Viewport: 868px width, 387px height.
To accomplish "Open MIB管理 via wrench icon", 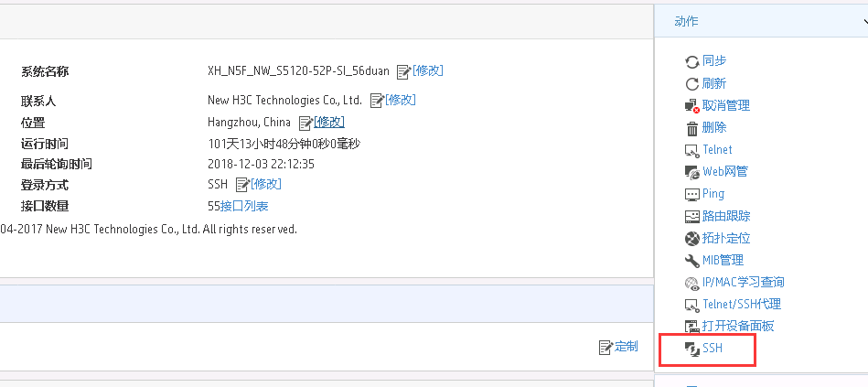I will [692, 261].
